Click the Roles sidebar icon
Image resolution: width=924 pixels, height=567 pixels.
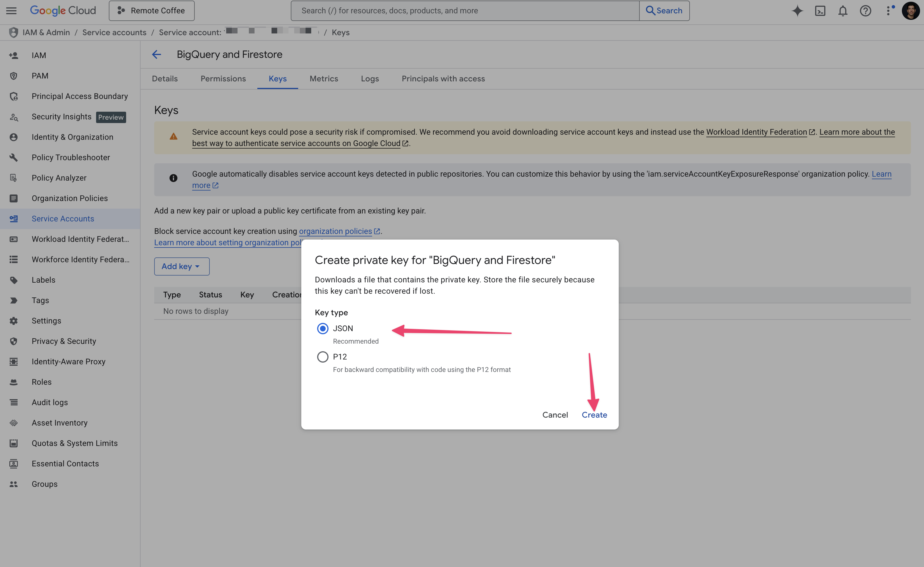14,382
